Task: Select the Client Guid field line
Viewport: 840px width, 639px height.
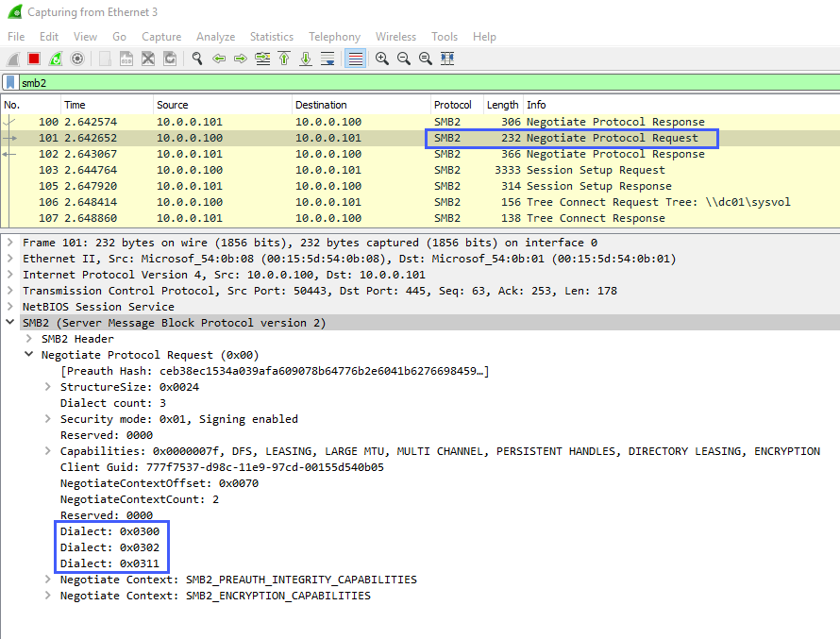Action: point(222,467)
